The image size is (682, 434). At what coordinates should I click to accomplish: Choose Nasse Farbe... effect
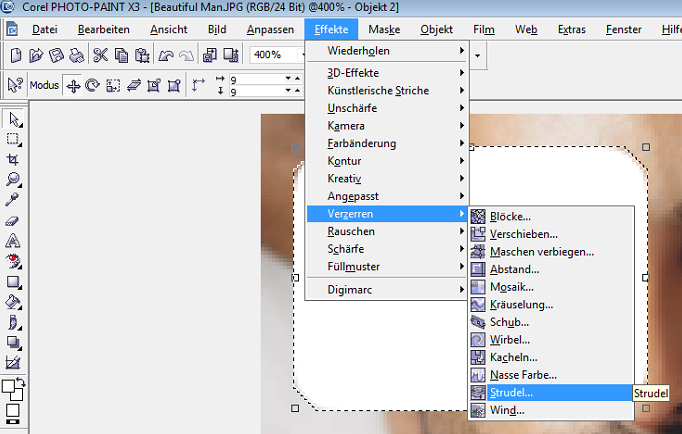click(x=551, y=375)
